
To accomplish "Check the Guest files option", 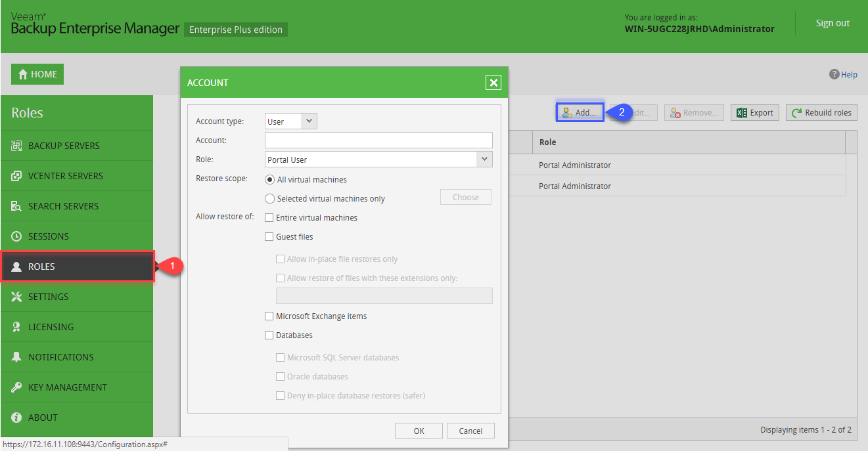I will (269, 237).
